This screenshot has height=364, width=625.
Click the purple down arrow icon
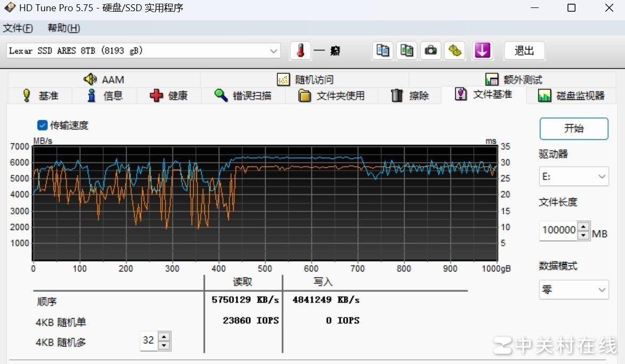tap(482, 51)
